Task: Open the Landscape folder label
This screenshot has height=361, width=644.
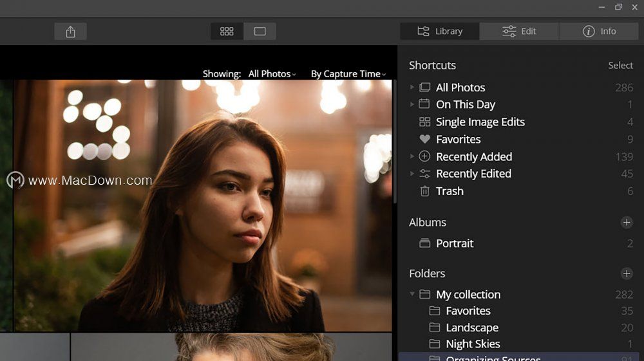Action: point(472,328)
